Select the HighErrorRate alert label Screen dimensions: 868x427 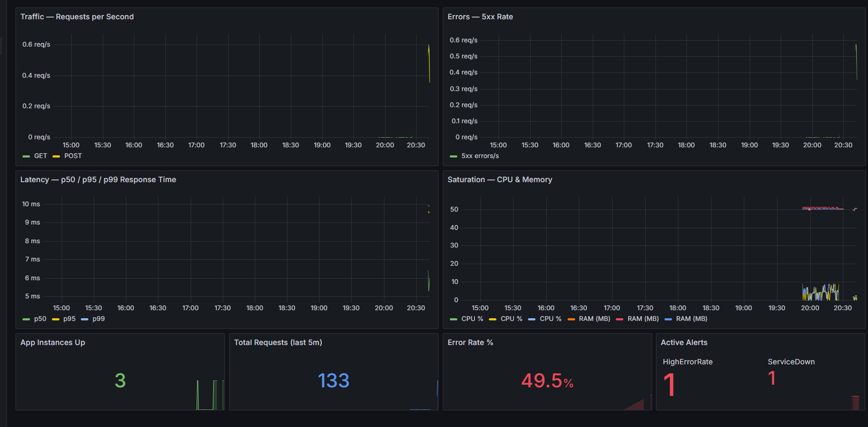(688, 362)
